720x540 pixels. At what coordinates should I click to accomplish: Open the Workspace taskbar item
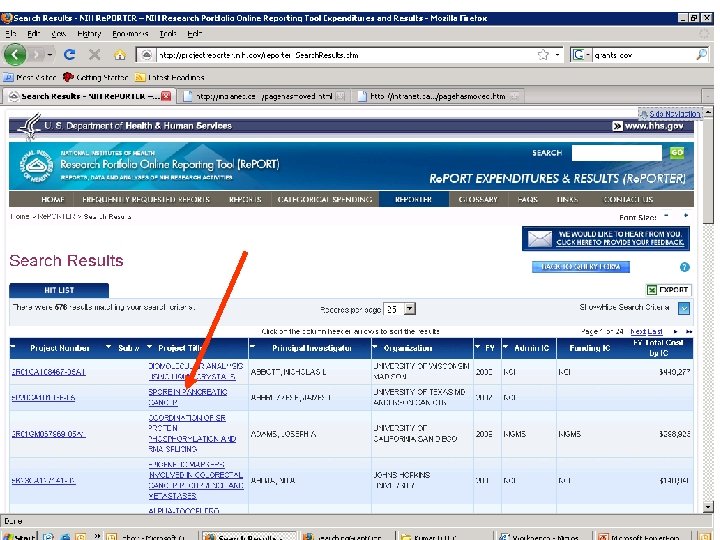tap(540, 536)
